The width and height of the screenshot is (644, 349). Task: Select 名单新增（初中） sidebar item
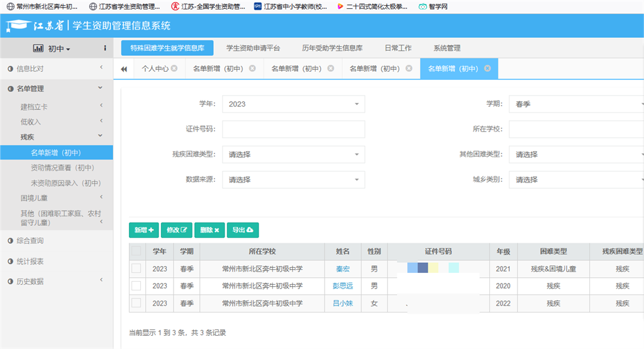pyautogui.click(x=56, y=152)
